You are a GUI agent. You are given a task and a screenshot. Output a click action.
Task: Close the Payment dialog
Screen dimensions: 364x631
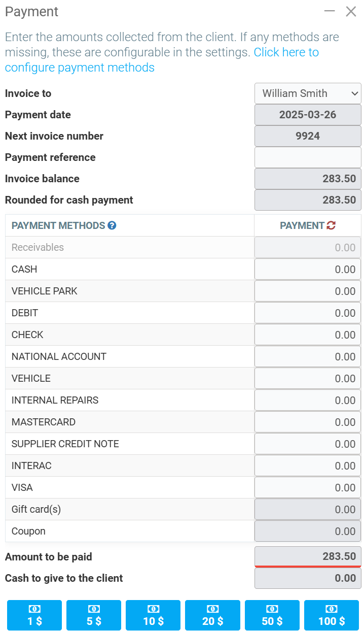coord(351,11)
